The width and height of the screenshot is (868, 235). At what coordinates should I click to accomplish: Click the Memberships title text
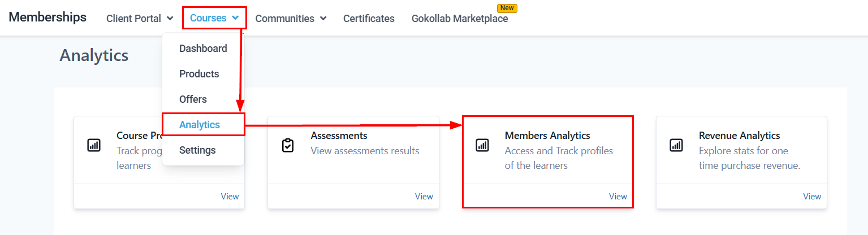pyautogui.click(x=47, y=17)
